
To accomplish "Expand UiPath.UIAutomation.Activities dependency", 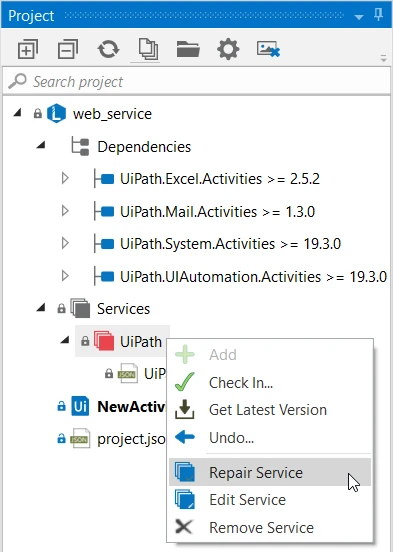I will click(65, 275).
